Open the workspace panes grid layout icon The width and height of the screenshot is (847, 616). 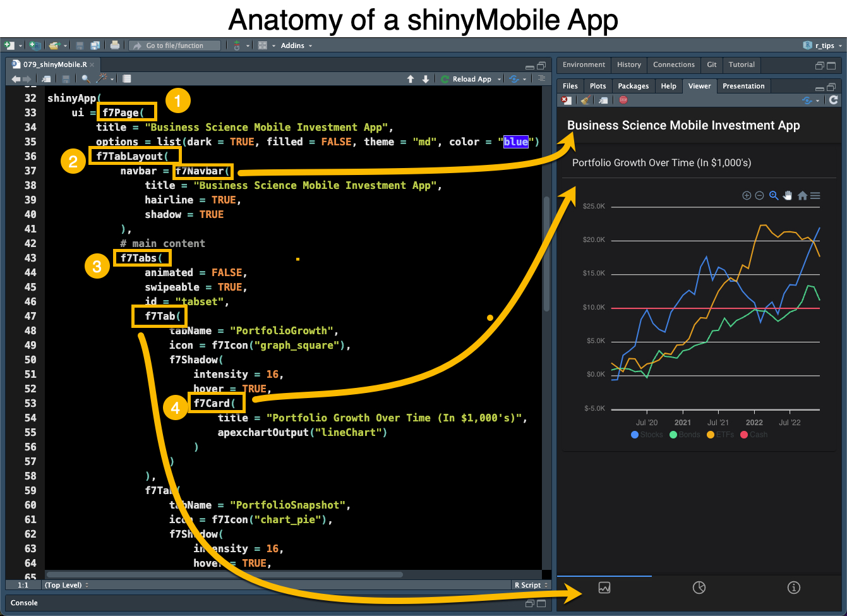(263, 45)
